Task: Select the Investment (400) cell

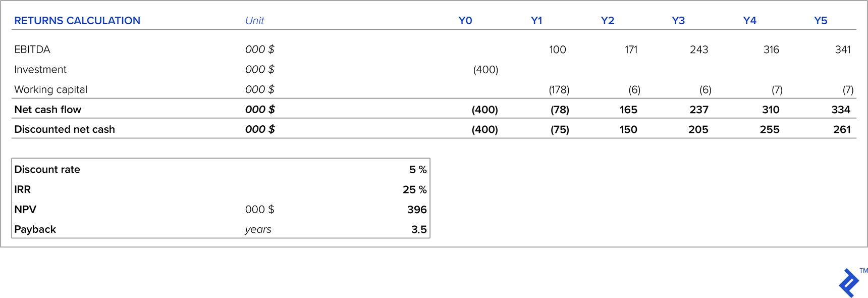Action: pos(485,70)
